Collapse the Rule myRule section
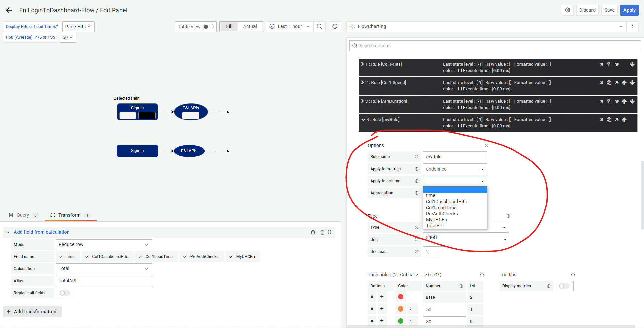This screenshot has width=644, height=328. [x=363, y=119]
